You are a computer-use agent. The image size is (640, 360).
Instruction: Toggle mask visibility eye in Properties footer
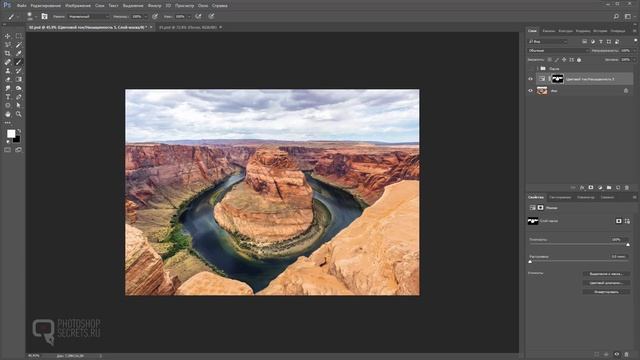617,354
